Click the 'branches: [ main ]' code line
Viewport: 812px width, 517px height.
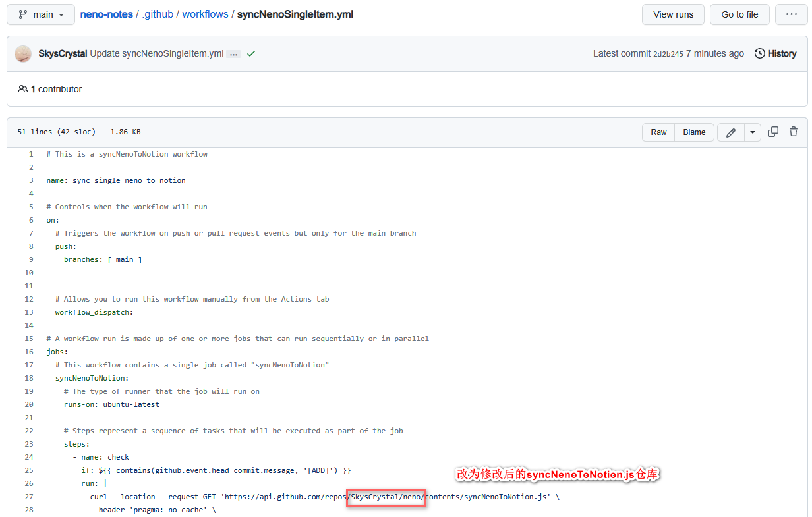103,259
